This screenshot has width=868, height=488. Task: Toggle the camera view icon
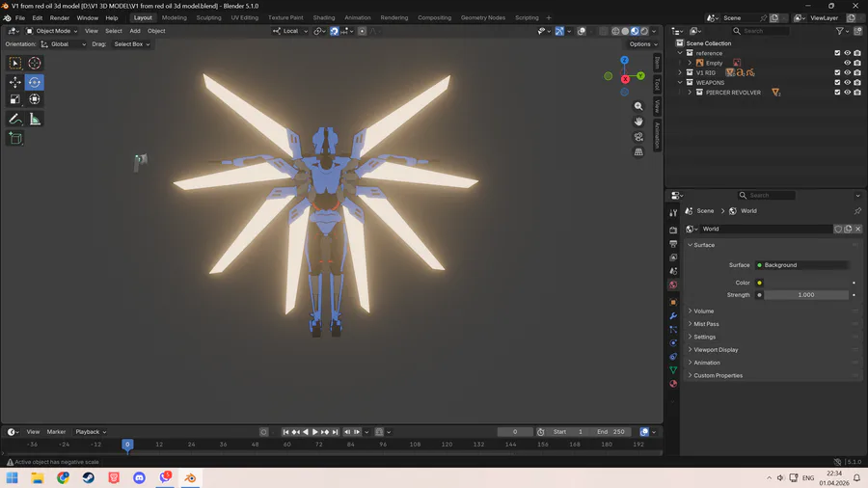click(x=638, y=137)
